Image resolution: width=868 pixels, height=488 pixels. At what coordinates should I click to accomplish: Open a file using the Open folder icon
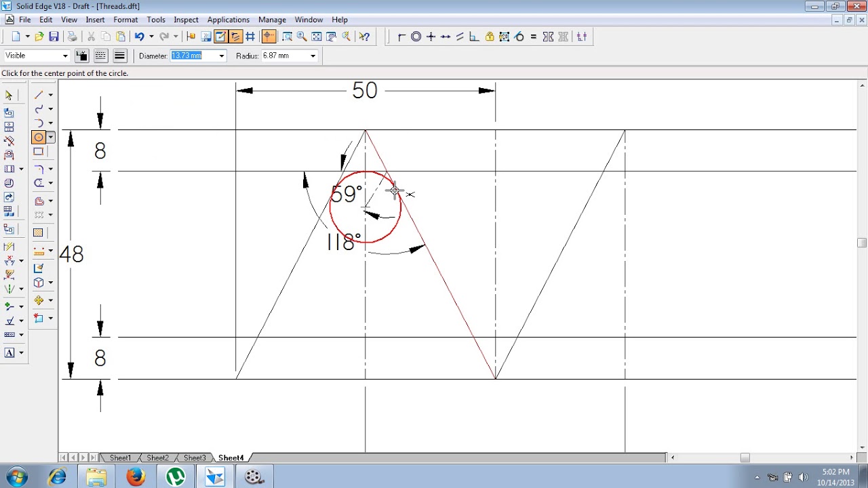click(39, 37)
